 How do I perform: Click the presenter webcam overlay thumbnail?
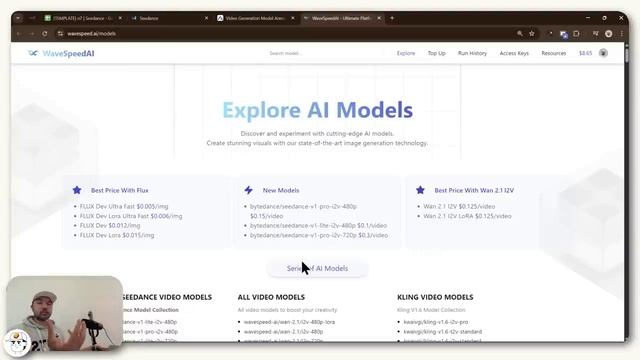pos(64,313)
